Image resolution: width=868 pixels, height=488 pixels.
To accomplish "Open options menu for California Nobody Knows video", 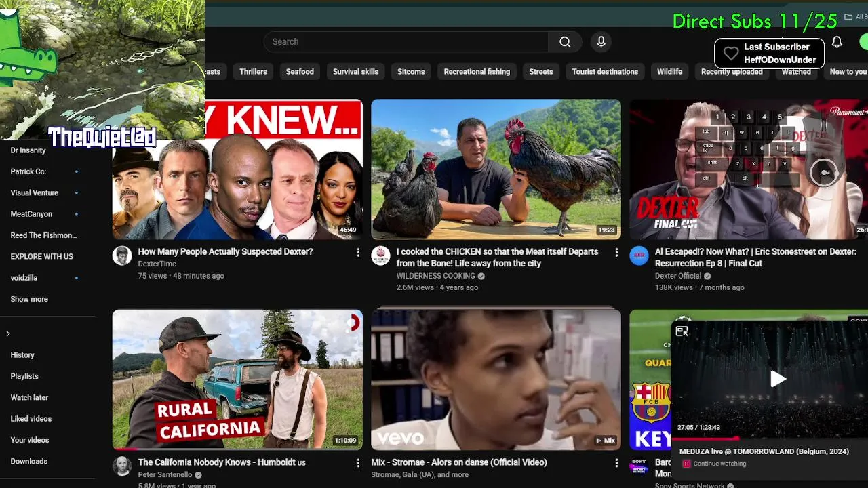I will [x=358, y=463].
